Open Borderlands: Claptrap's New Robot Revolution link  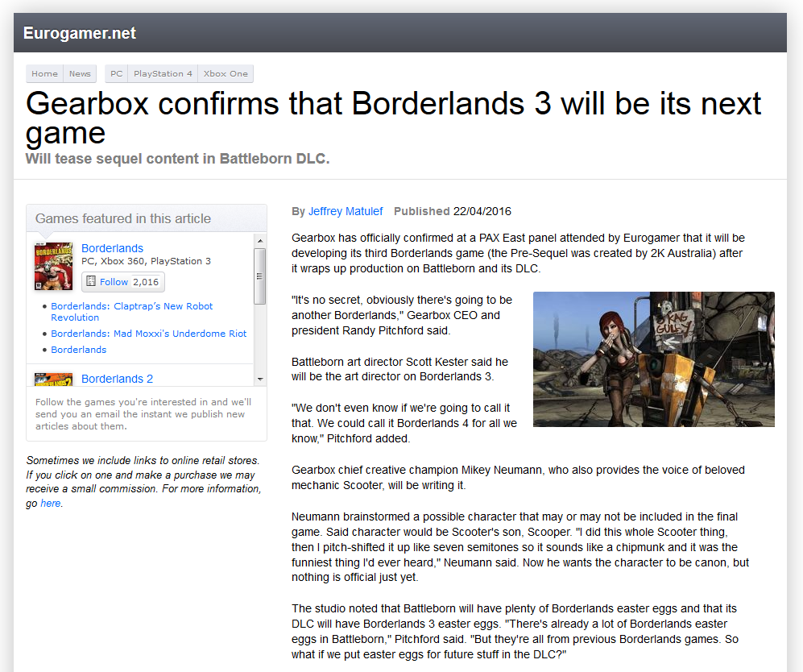(132, 306)
